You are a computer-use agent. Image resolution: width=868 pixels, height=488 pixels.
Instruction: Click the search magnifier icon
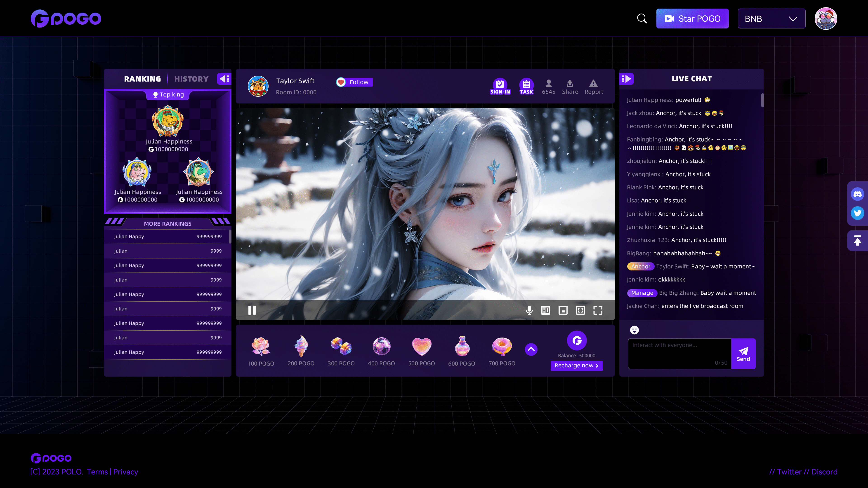[x=642, y=19]
